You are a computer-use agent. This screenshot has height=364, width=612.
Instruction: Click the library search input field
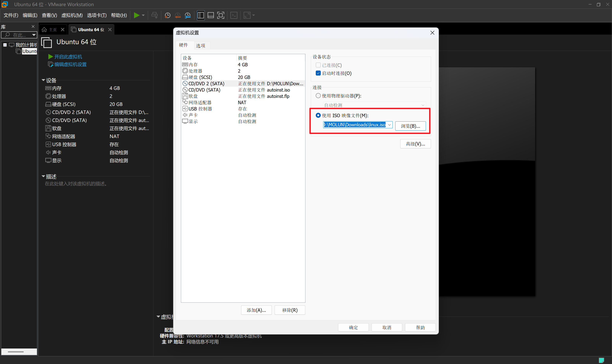click(19, 35)
